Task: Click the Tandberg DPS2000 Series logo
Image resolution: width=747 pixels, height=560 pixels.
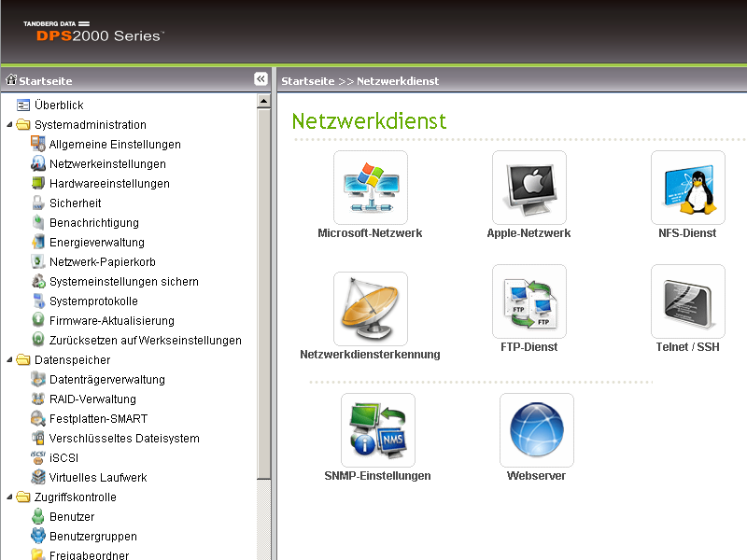Action: (94, 32)
